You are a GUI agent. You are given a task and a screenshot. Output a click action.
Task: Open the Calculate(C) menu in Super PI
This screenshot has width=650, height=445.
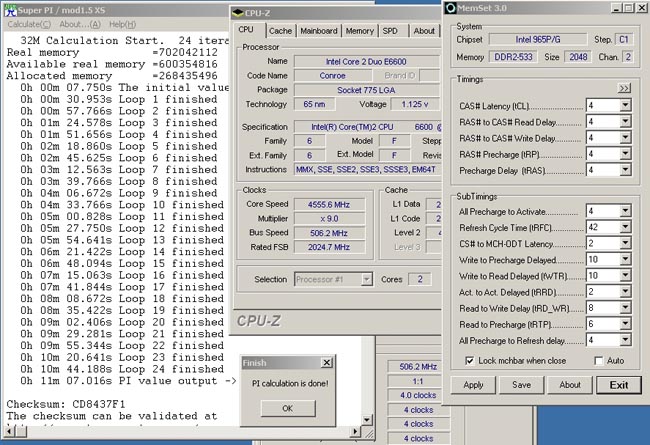coord(29,24)
